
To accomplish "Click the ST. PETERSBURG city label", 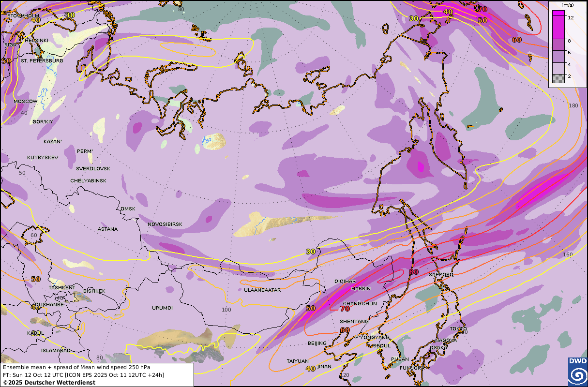I will point(42,61).
